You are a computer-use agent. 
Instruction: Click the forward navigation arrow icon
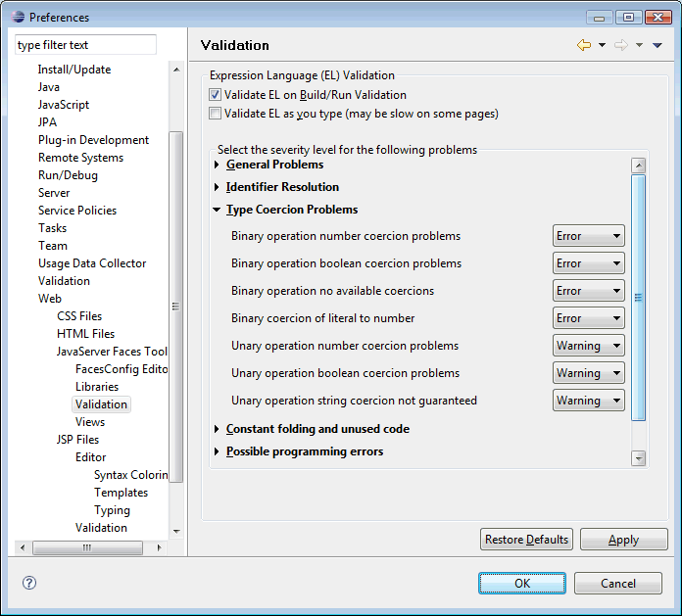[x=621, y=45]
